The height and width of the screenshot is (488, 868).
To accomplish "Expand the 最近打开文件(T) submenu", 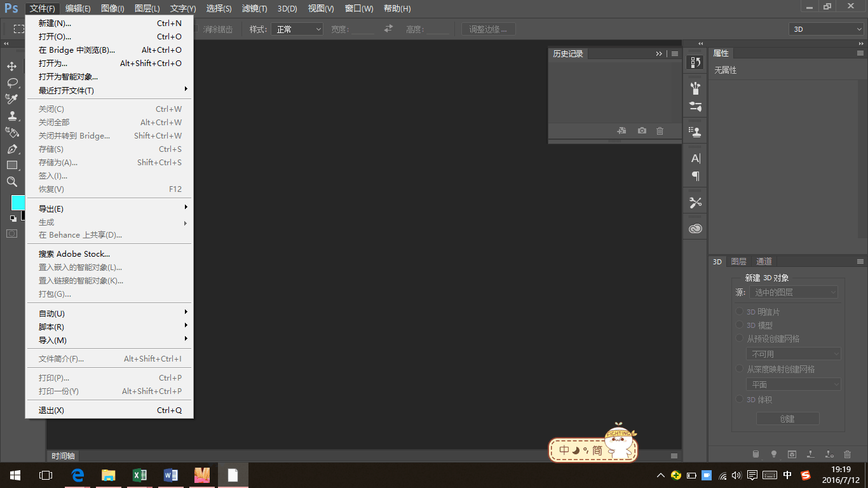I will click(x=109, y=90).
